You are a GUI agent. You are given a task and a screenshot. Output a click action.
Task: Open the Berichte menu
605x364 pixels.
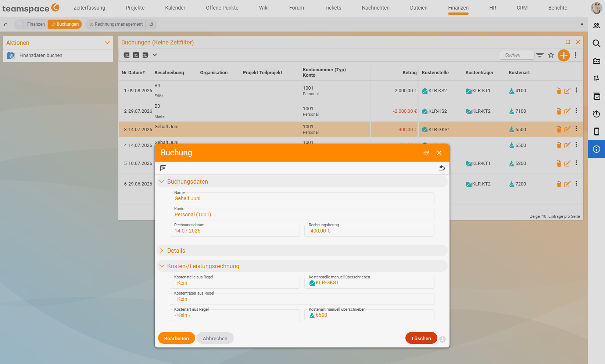point(558,8)
